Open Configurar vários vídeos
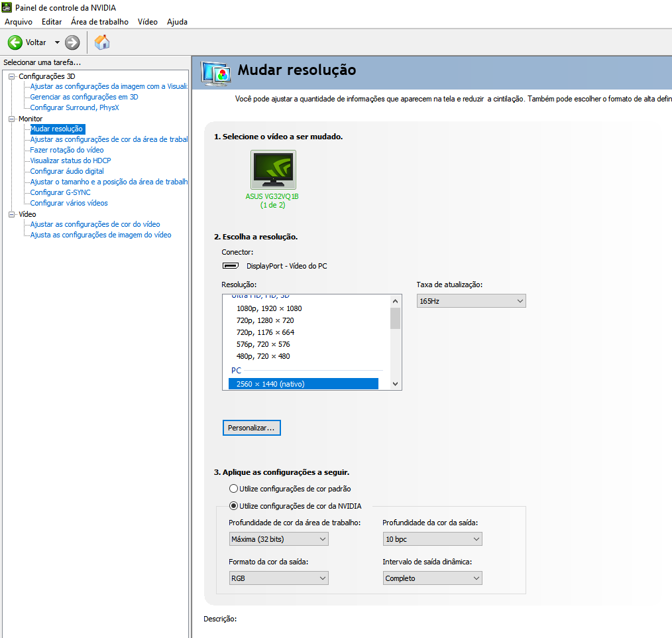The height and width of the screenshot is (638, 672). (69, 203)
